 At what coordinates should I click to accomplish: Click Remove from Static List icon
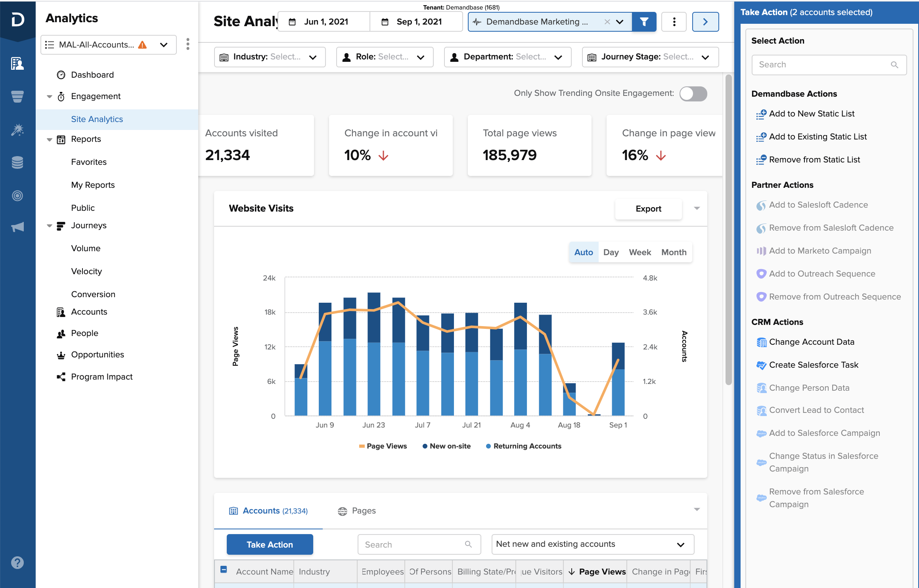coord(761,160)
